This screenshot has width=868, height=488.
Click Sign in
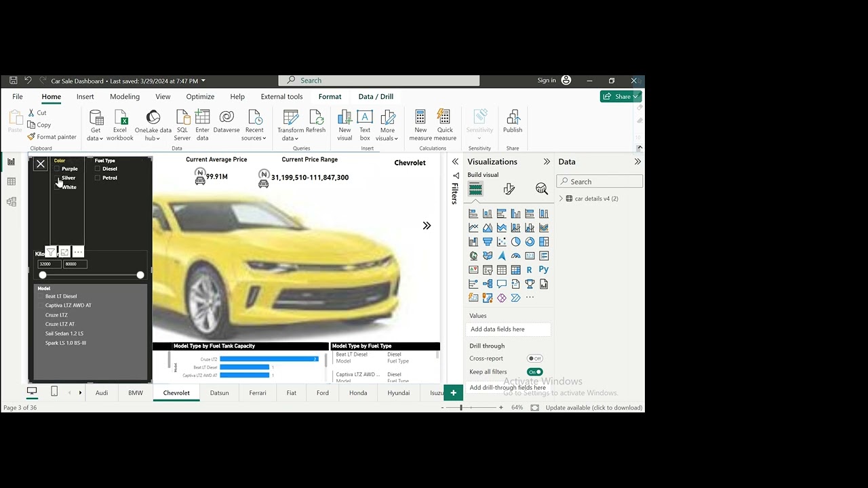(547, 81)
